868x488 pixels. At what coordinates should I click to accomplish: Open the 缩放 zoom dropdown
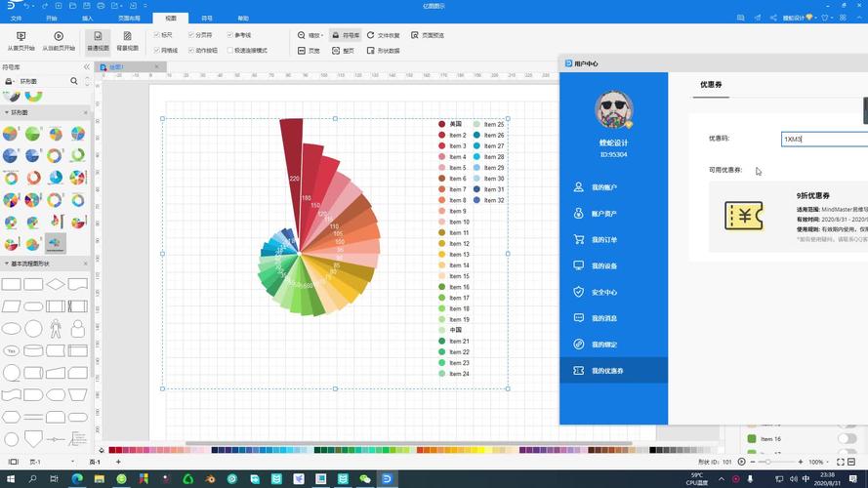point(310,35)
